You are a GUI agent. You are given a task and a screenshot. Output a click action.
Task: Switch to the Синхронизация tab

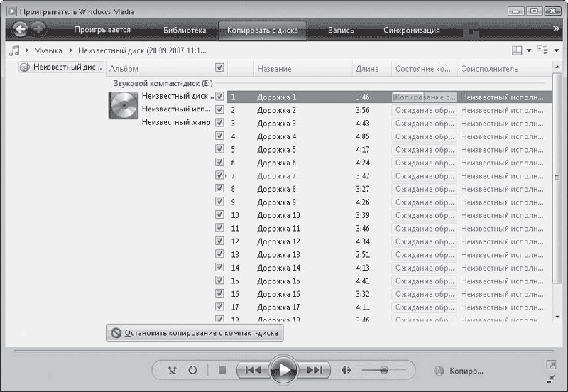pos(411,31)
